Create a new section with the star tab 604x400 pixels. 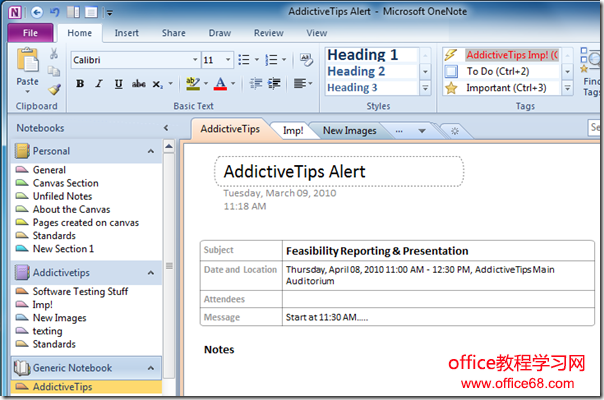pyautogui.click(x=455, y=131)
